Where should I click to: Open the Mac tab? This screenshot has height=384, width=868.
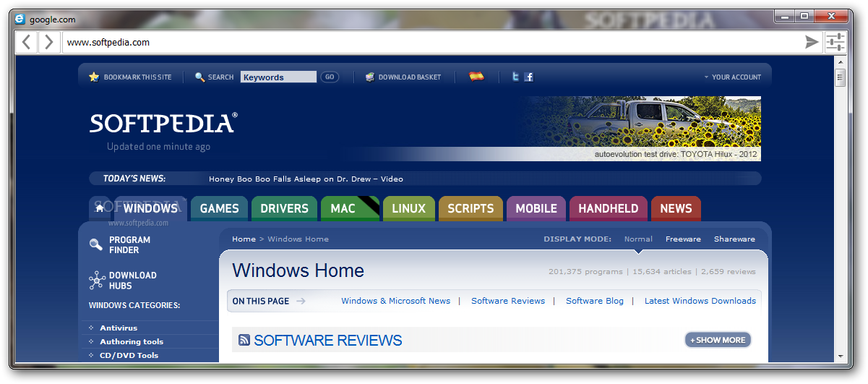click(350, 208)
